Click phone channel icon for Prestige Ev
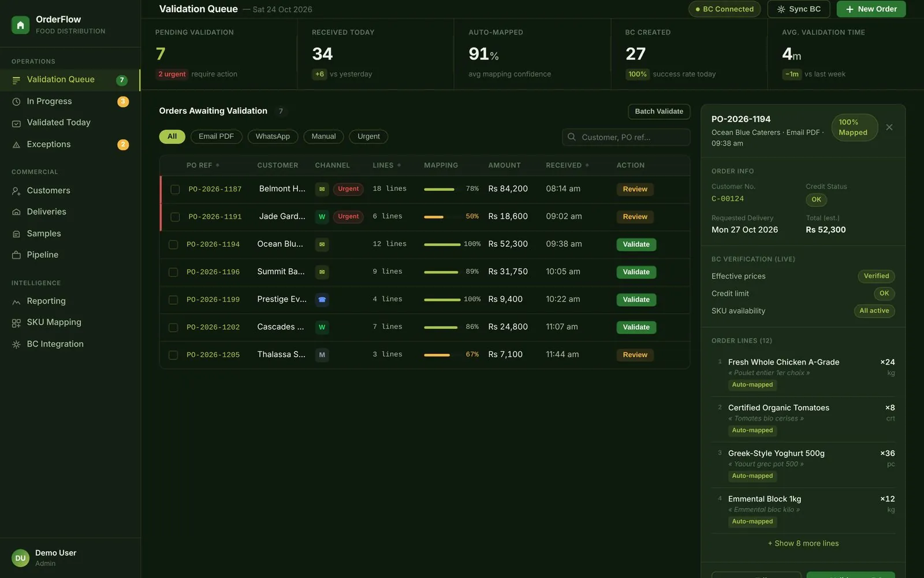 point(322,299)
